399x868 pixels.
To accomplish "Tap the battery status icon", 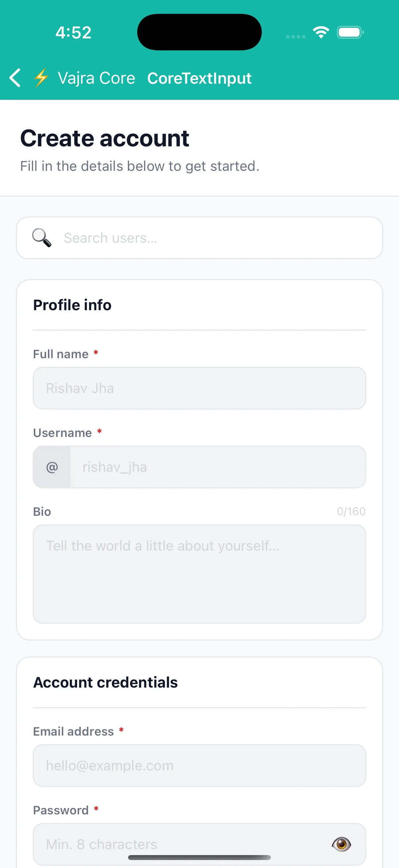I will click(x=350, y=32).
